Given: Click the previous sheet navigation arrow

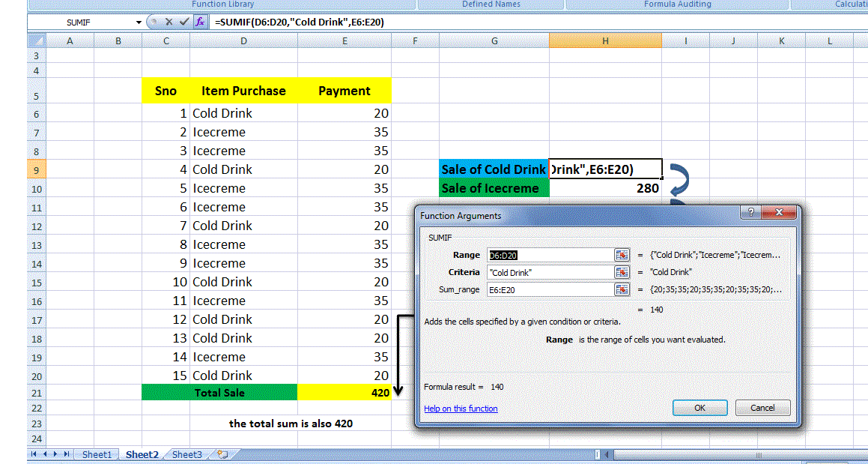Looking at the screenshot, I should pyautogui.click(x=44, y=454).
